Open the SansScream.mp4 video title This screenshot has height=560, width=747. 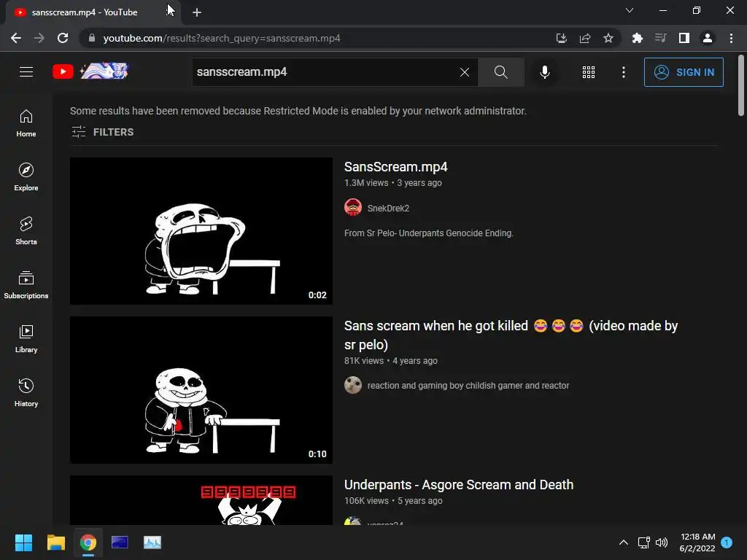(x=396, y=167)
